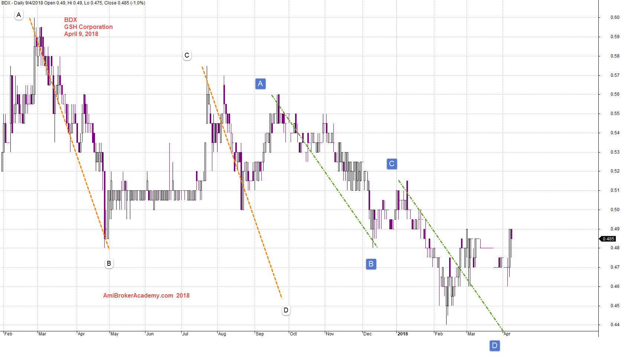This screenshot has height=364, width=621.
Task: Click the AmiBrokerAcademy.com 2018 text
Action: point(146,296)
